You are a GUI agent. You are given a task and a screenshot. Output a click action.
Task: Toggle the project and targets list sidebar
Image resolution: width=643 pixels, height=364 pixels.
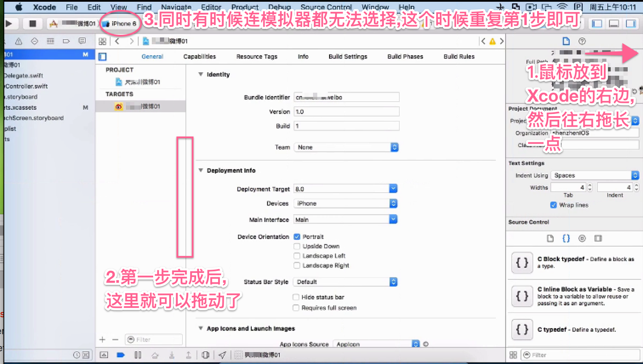tap(102, 57)
